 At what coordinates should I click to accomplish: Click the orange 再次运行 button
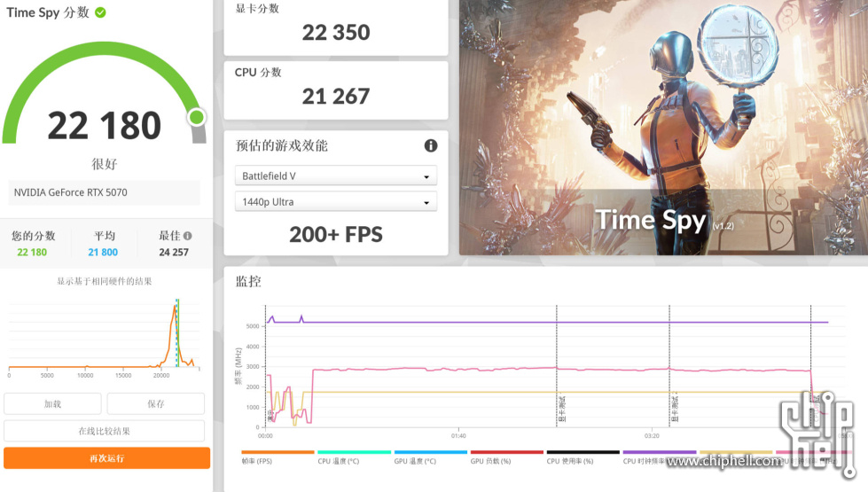coord(107,458)
